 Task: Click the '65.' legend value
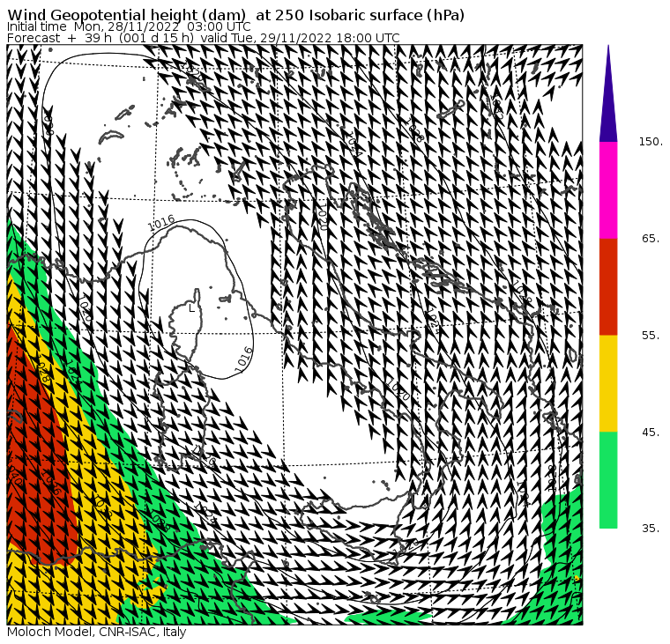pos(651,238)
